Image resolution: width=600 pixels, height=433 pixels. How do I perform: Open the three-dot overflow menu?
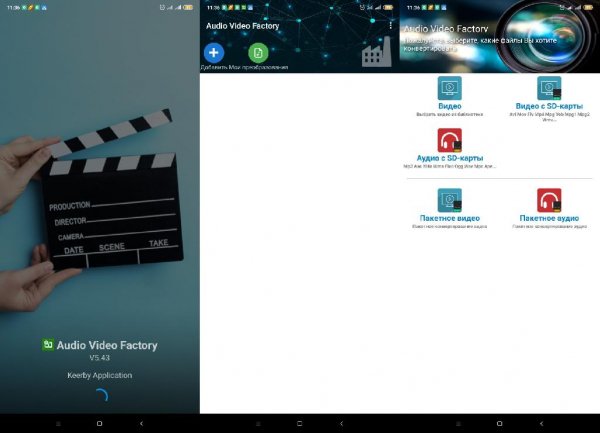[x=390, y=25]
